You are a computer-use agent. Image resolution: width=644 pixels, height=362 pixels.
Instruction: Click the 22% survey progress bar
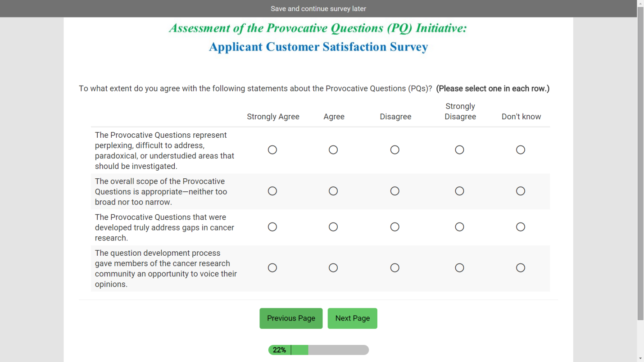click(318, 350)
